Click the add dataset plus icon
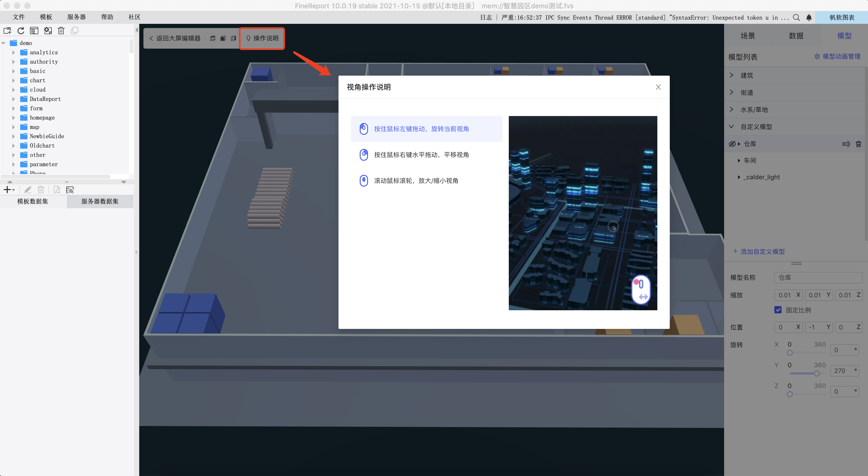The width and height of the screenshot is (868, 476). click(x=8, y=190)
